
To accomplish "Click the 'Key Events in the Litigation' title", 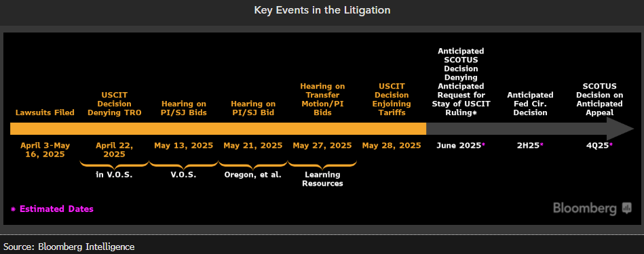I will point(322,10).
